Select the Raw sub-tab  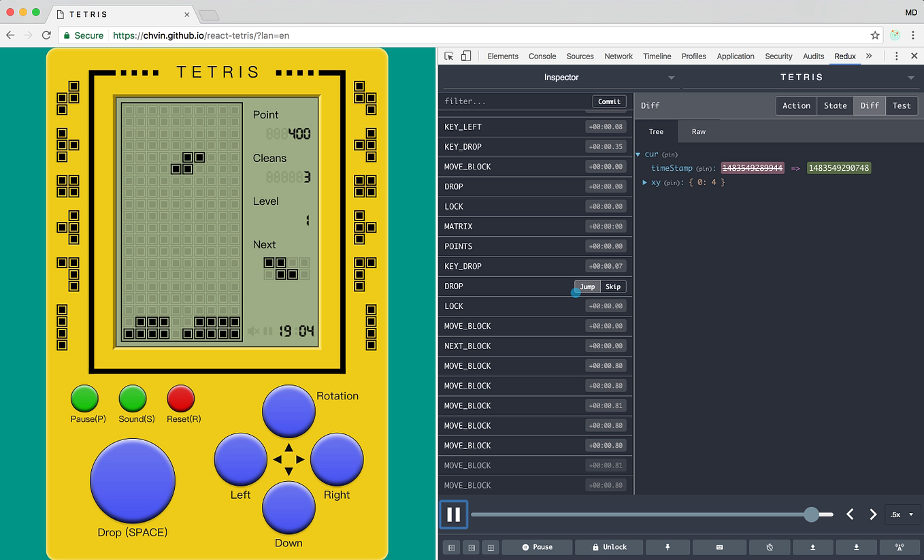click(x=699, y=131)
